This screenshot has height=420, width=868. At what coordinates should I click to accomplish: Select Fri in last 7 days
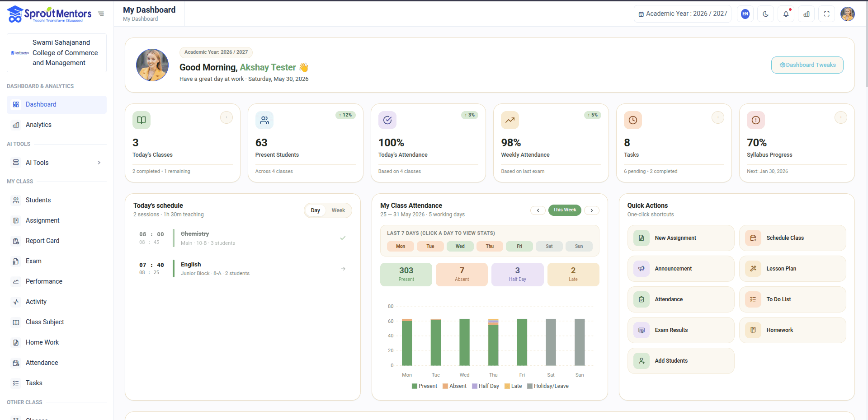[x=519, y=247]
